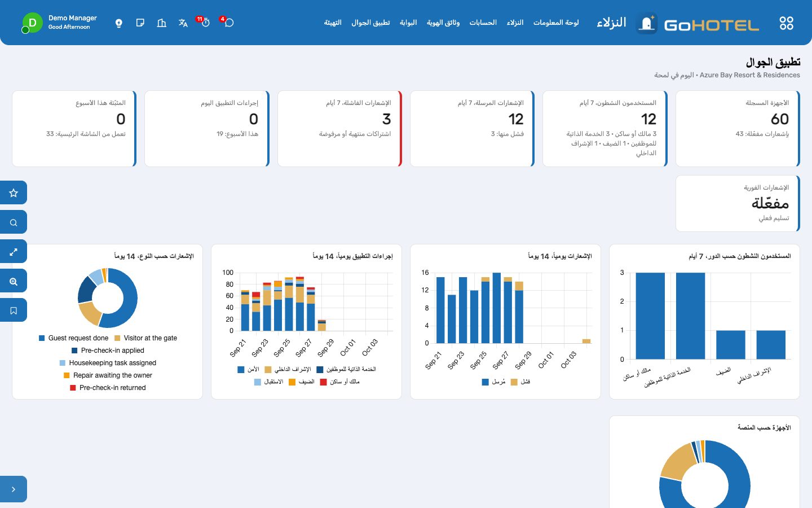The image size is (812, 508).
Task: Open the التهيئة menu
Action: click(333, 23)
